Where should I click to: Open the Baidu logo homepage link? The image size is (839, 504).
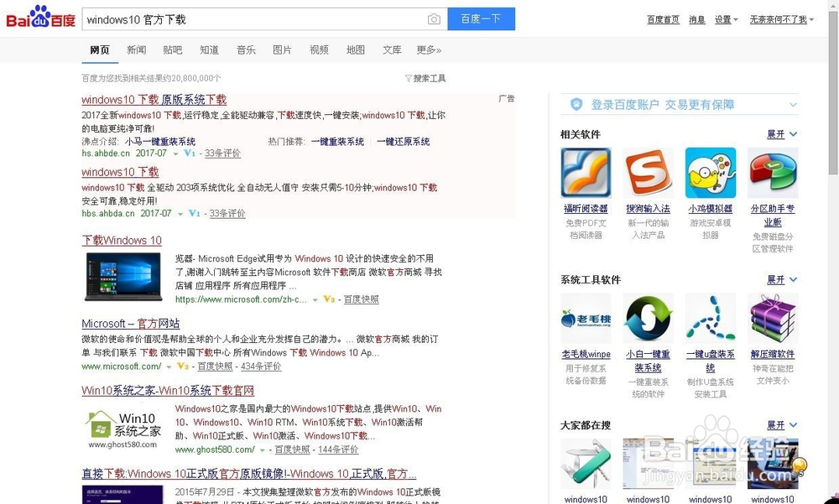point(40,18)
